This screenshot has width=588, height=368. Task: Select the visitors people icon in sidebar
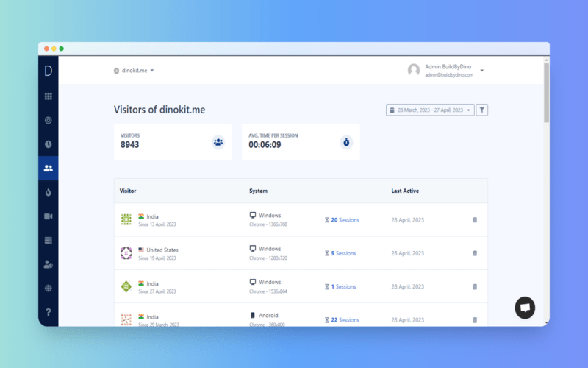(48, 169)
